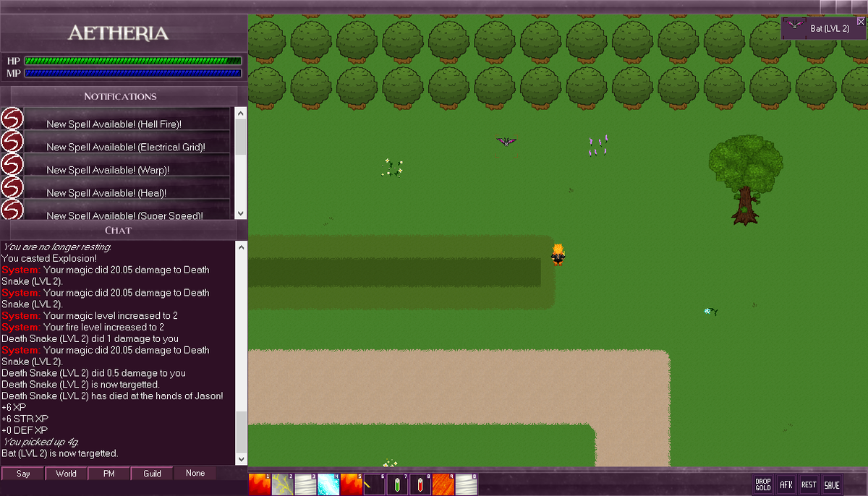Activate the blue ice spell in slot 4

pyautogui.click(x=329, y=484)
